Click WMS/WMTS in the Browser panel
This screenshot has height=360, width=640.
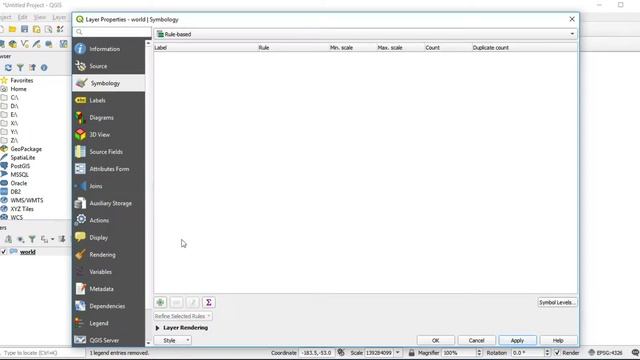coord(27,200)
